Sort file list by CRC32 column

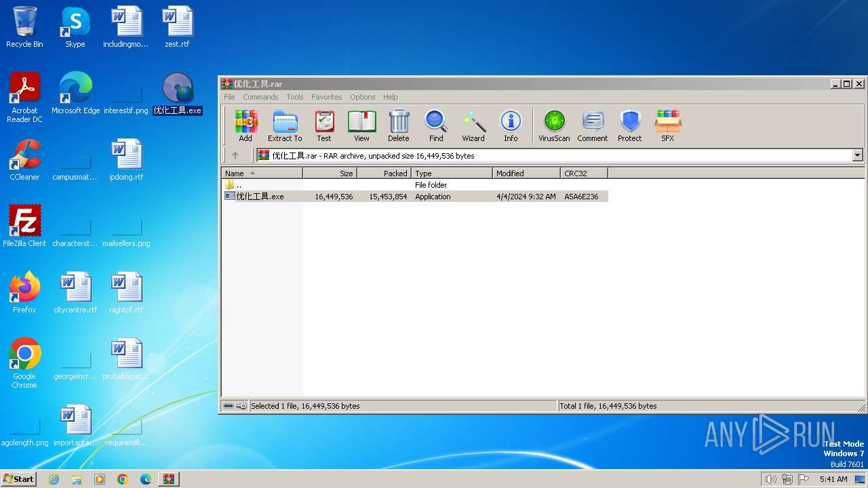pyautogui.click(x=585, y=174)
